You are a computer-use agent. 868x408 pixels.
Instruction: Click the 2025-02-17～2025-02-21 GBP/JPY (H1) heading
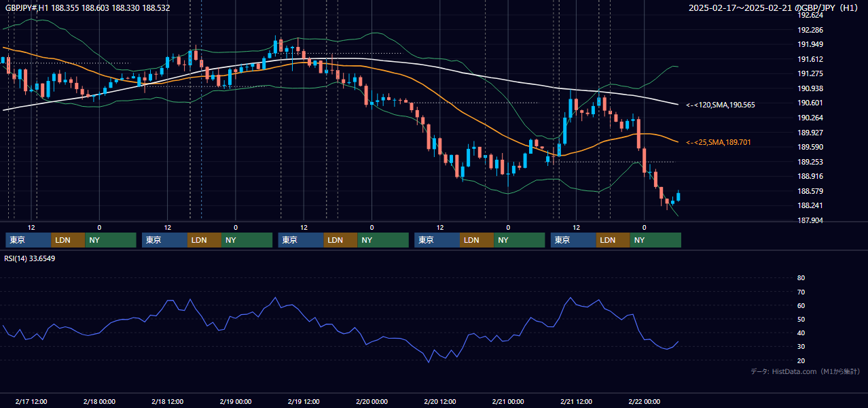point(774,8)
